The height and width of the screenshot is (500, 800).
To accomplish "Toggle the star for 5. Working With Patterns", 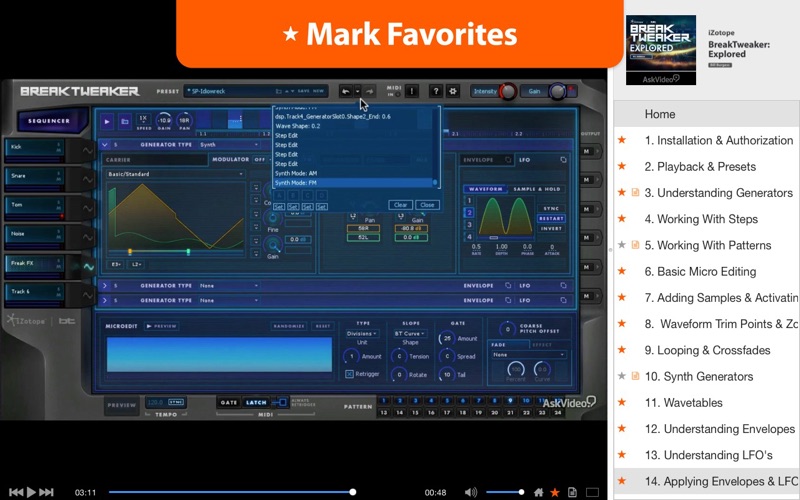I will click(621, 245).
